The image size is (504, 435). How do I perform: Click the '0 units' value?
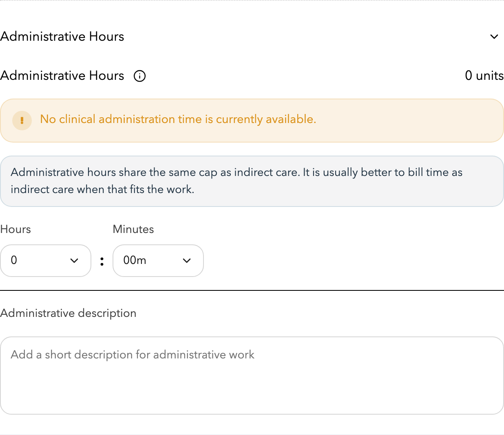tap(484, 76)
